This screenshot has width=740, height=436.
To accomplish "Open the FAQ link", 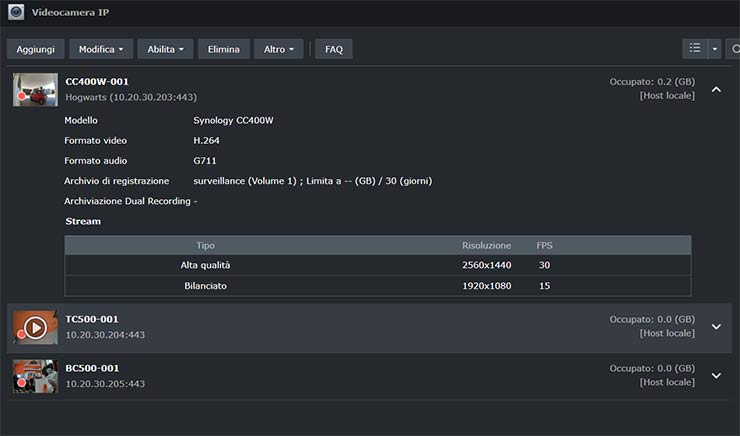I will [x=334, y=49].
